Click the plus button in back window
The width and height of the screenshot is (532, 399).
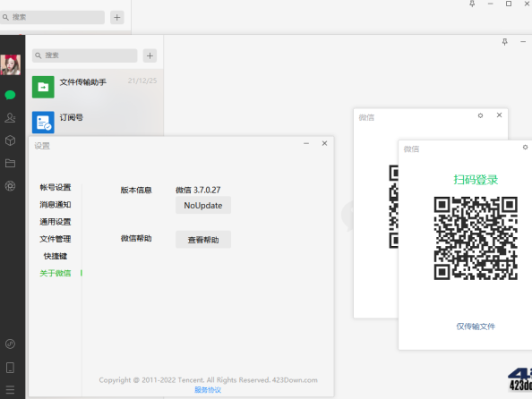(x=117, y=17)
